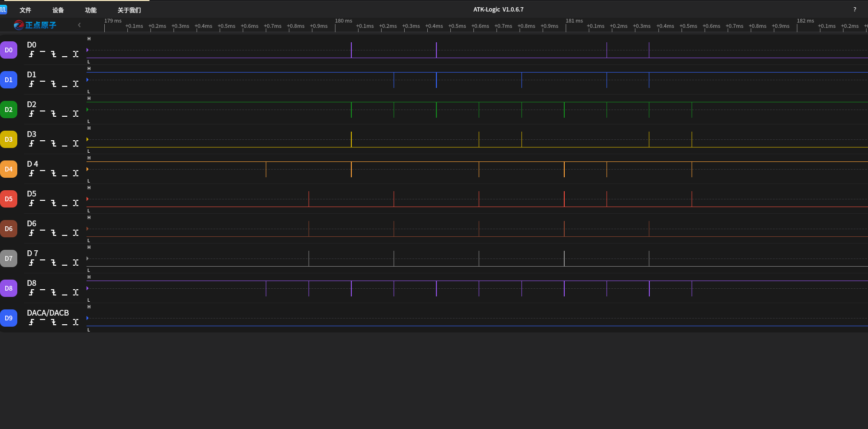Click the blue D1 channel badge
Image resolution: width=868 pixels, height=429 pixels.
pyautogui.click(x=9, y=80)
